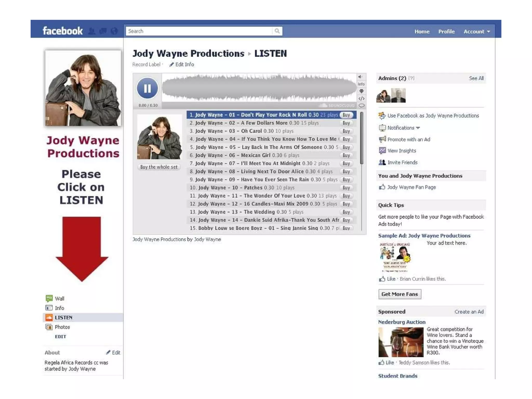Open the Photos tab in sidebar
Image resolution: width=532 pixels, height=399 pixels.
[62, 327]
